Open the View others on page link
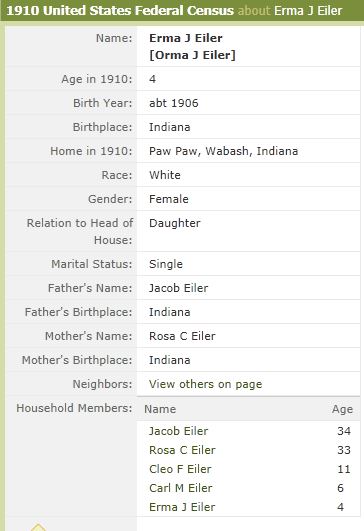 206,384
